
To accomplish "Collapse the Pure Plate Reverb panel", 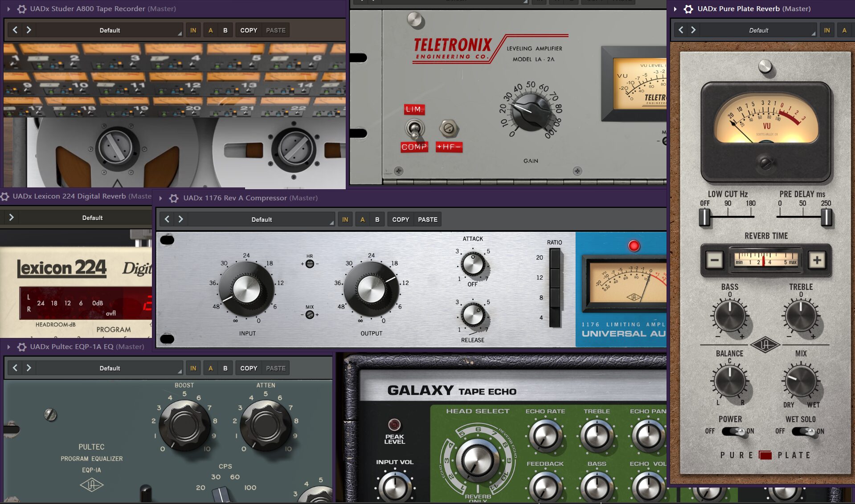I will (675, 9).
